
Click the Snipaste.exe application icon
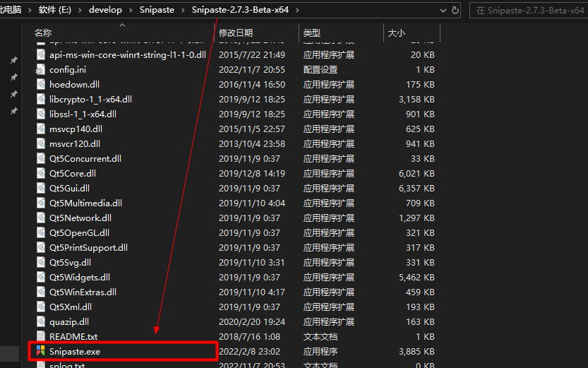tap(40, 351)
